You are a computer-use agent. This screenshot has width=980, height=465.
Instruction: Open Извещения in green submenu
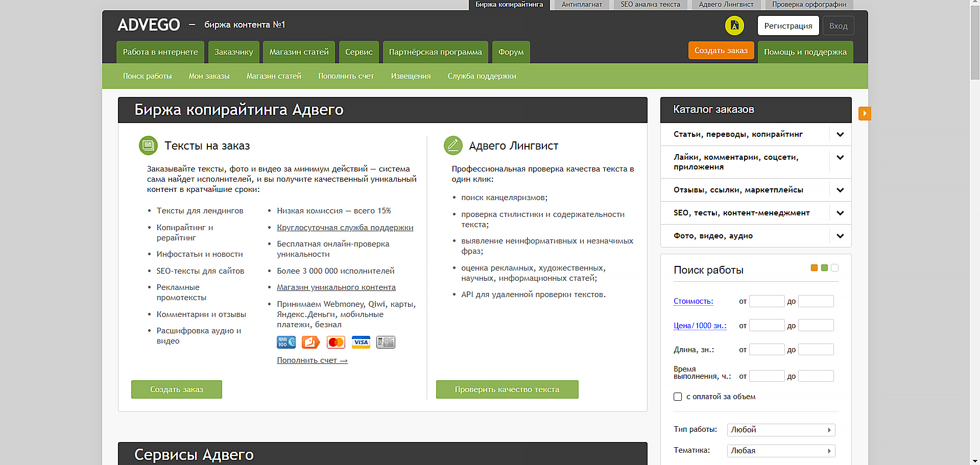pos(411,76)
